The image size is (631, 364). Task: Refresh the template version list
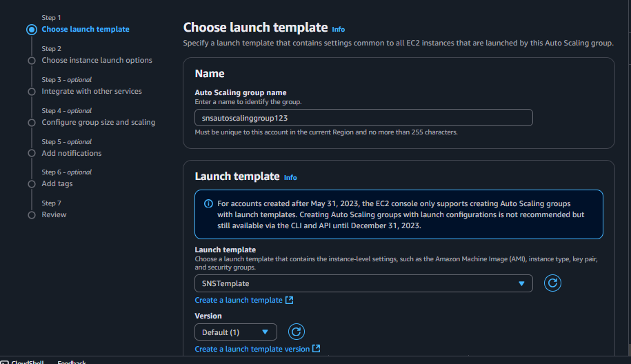point(296,332)
